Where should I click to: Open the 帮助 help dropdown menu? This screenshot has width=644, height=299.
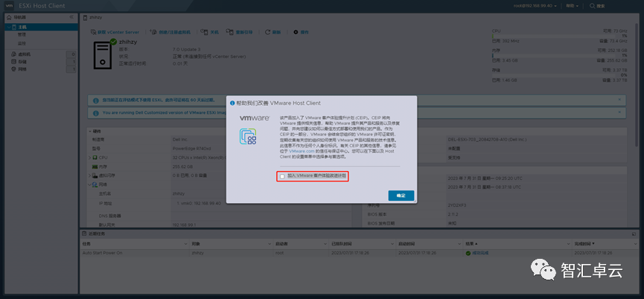[x=572, y=6]
